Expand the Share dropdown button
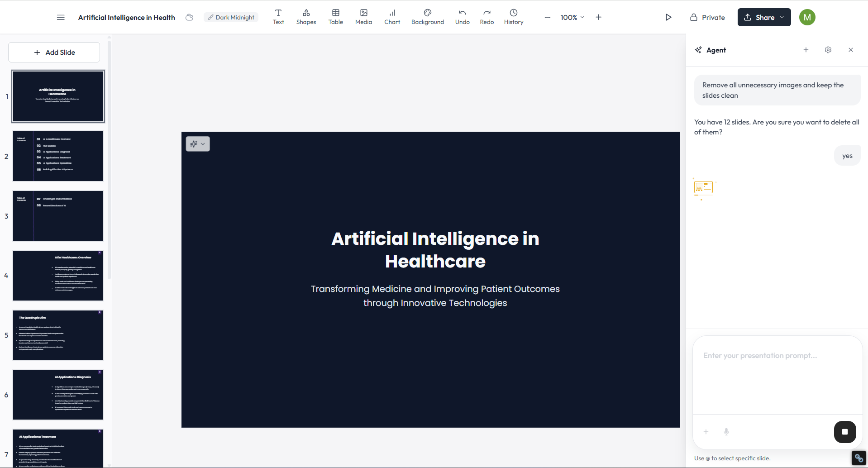868x468 pixels. click(764, 17)
